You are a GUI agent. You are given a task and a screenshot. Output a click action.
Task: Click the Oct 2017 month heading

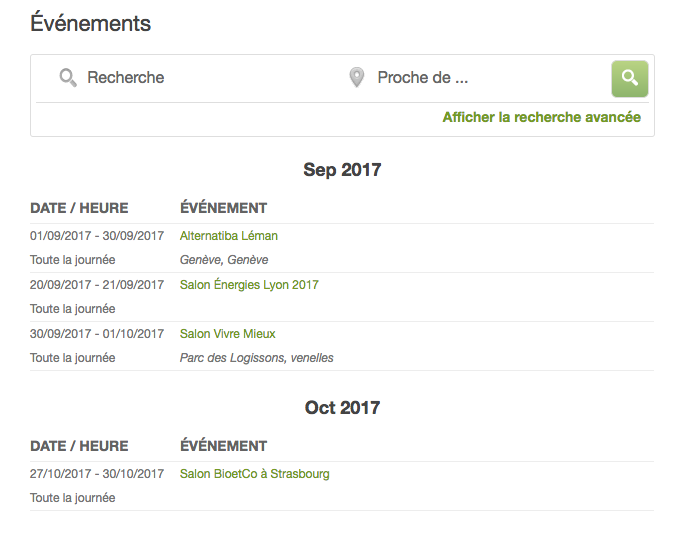click(x=342, y=408)
